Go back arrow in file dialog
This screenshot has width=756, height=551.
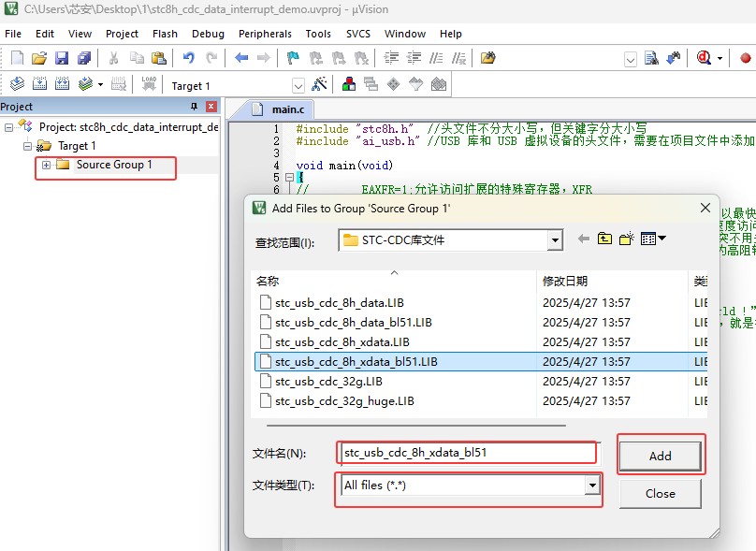click(584, 239)
